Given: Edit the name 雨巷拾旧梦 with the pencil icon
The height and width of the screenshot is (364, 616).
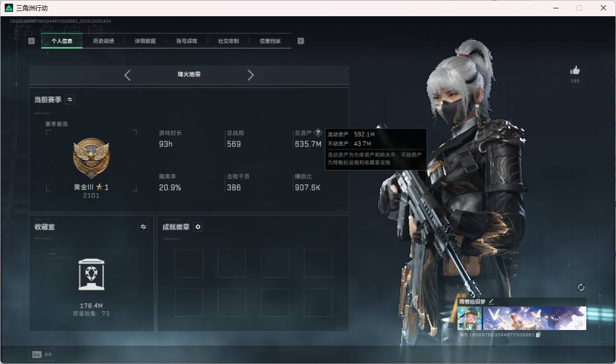Looking at the screenshot, I should pos(491,301).
